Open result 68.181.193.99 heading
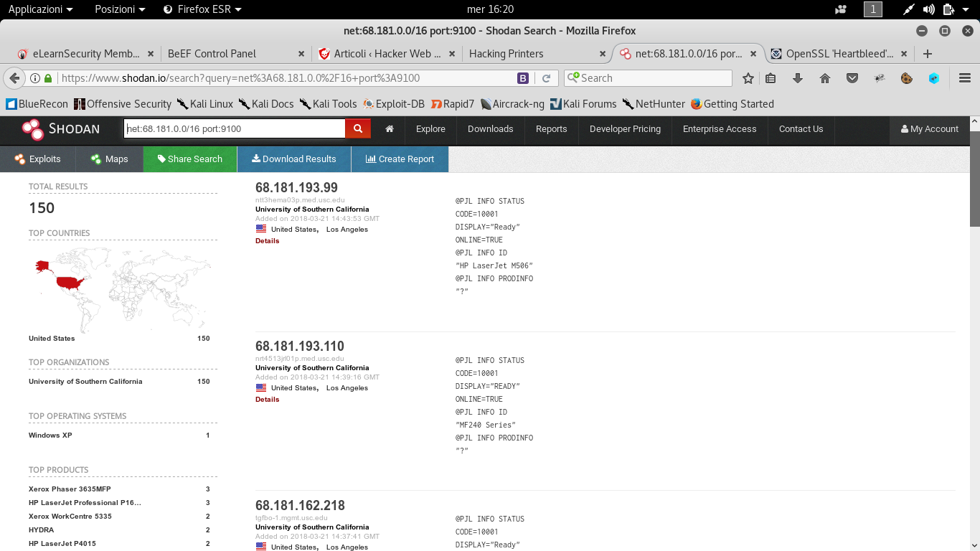Screen dimensions: 980x551 coord(296,188)
